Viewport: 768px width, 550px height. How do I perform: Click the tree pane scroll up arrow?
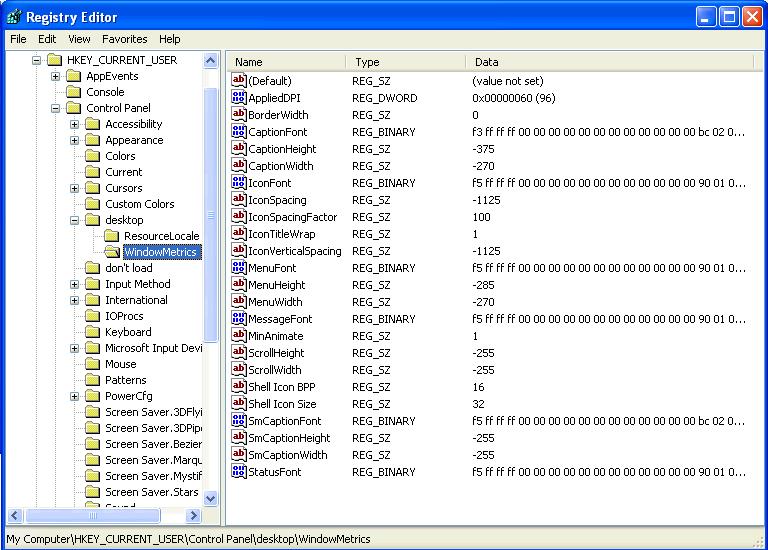pos(211,61)
